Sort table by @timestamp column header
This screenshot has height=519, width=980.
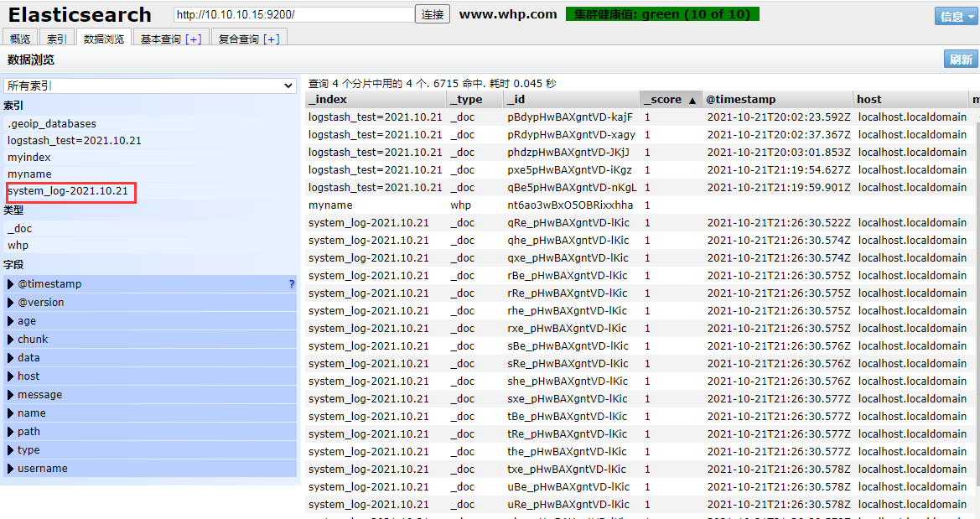(x=777, y=100)
